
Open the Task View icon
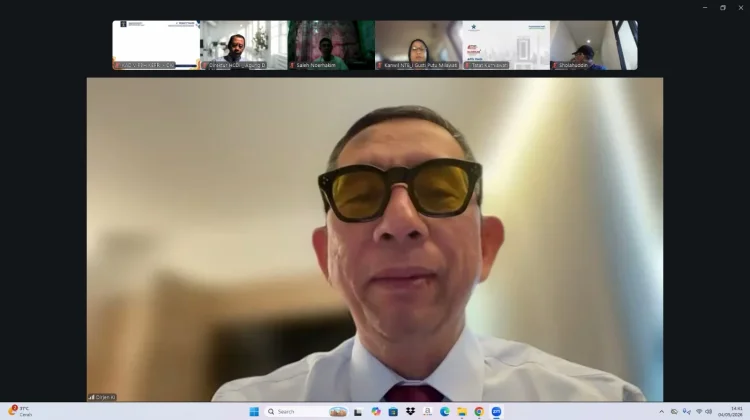pyautogui.click(x=358, y=411)
